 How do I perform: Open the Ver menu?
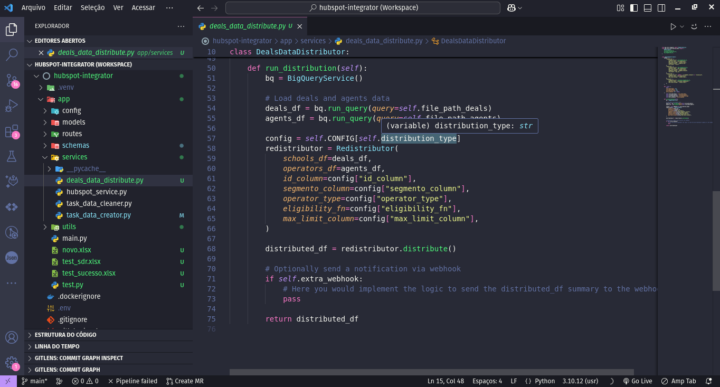click(118, 8)
